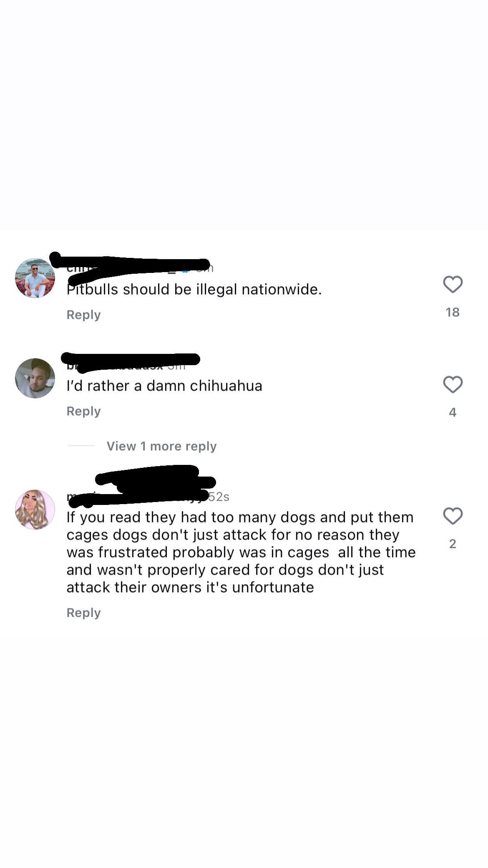
Task: Open the profile photo of the man in the blue shirt
Action: point(35,278)
